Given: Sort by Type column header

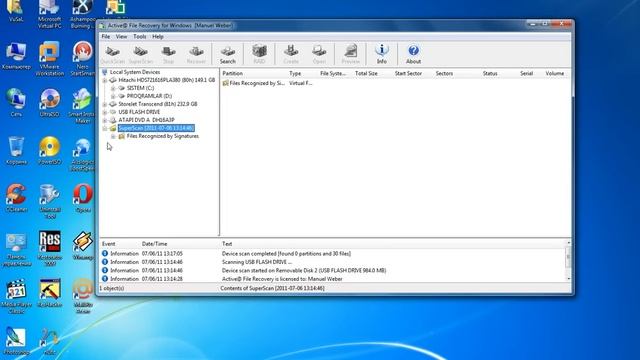Looking at the screenshot, I should coord(295,73).
